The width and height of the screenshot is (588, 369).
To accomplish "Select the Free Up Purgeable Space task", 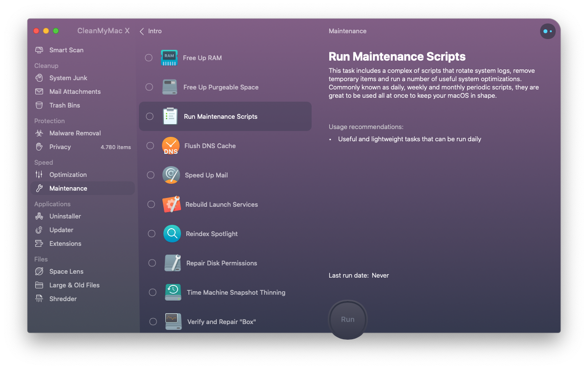I will coord(221,87).
